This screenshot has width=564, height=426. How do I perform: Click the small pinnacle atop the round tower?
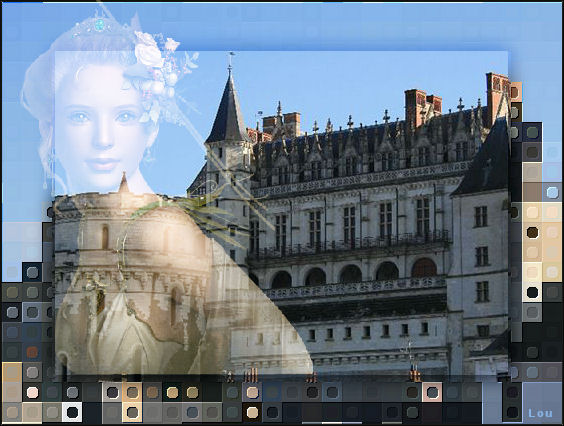(124, 182)
